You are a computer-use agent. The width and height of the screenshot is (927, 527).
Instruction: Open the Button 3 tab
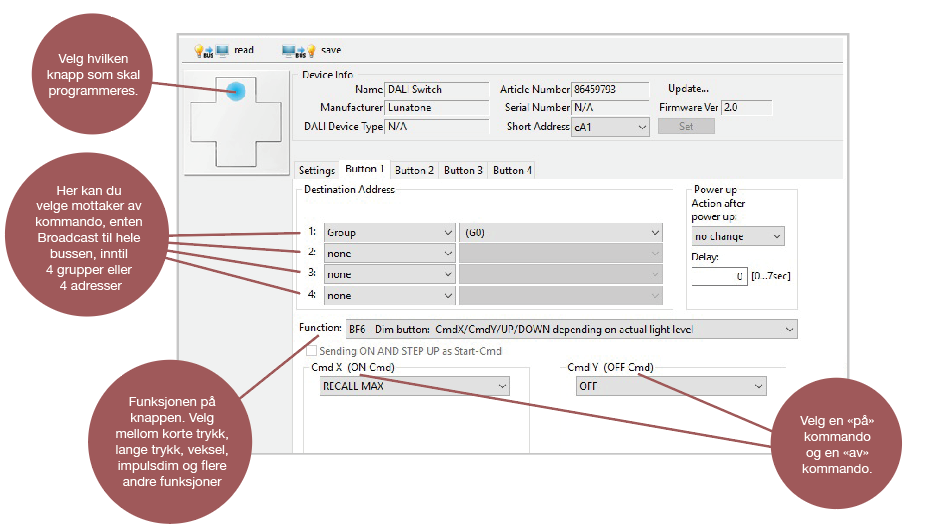tap(463, 170)
